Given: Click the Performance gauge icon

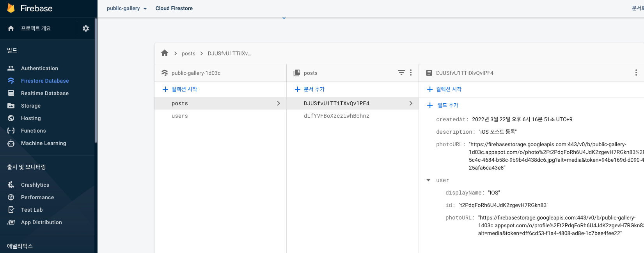Looking at the screenshot, I should tap(11, 197).
